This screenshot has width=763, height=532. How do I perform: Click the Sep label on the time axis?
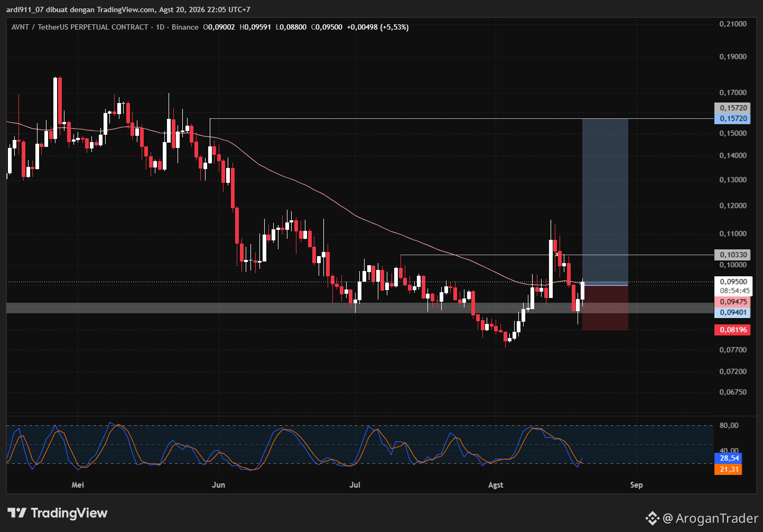pyautogui.click(x=636, y=484)
